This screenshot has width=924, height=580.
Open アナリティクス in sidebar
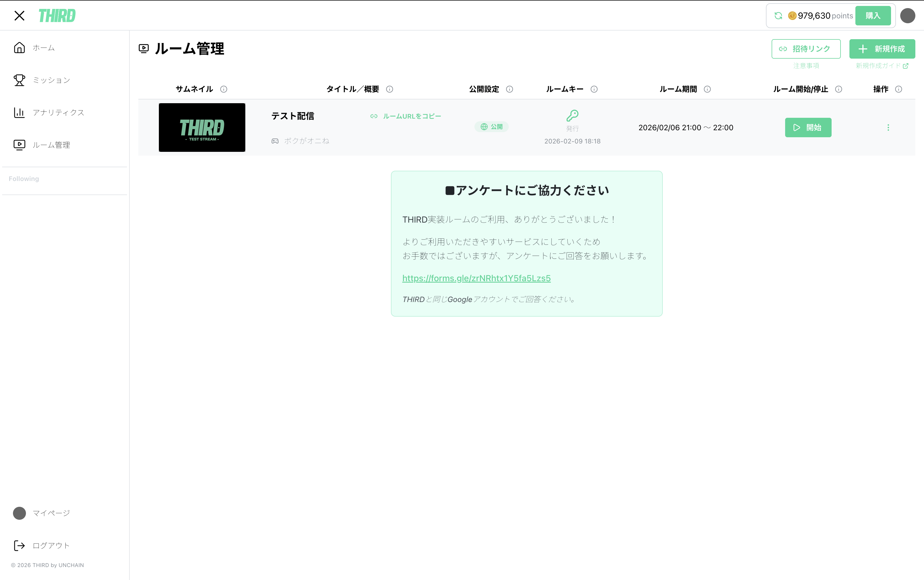tap(58, 112)
